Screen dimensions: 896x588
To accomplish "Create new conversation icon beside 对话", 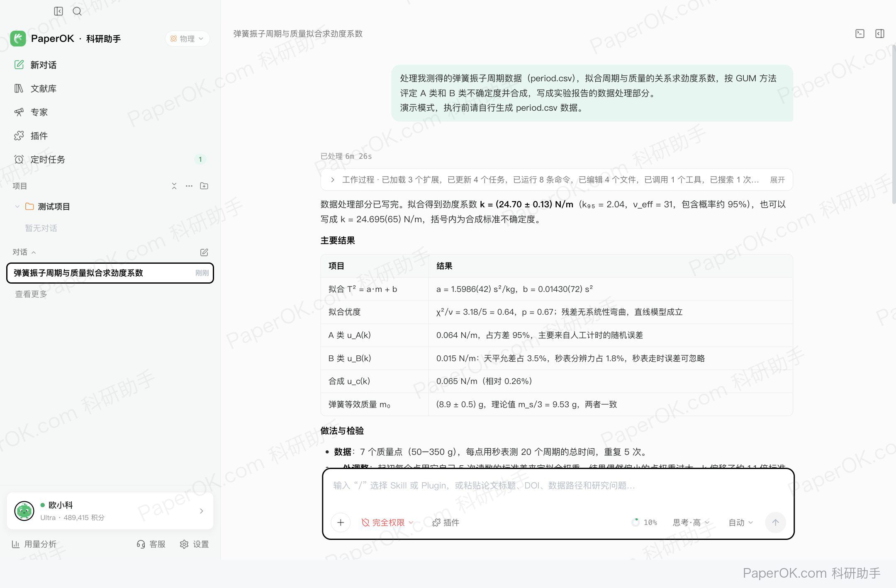I will coord(204,252).
